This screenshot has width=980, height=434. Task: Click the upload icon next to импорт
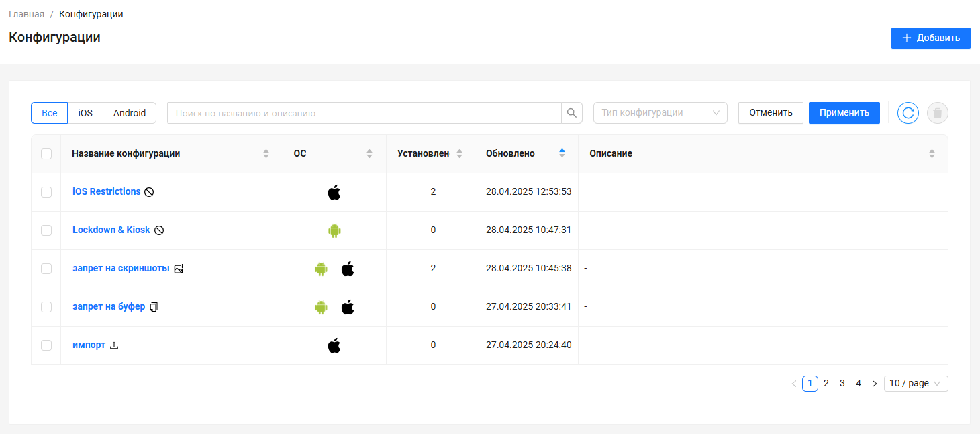click(114, 345)
